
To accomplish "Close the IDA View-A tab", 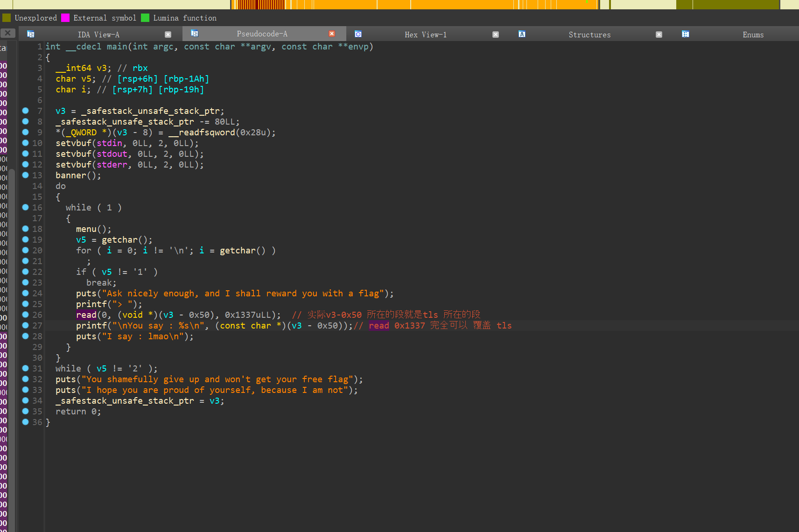I will pos(168,35).
